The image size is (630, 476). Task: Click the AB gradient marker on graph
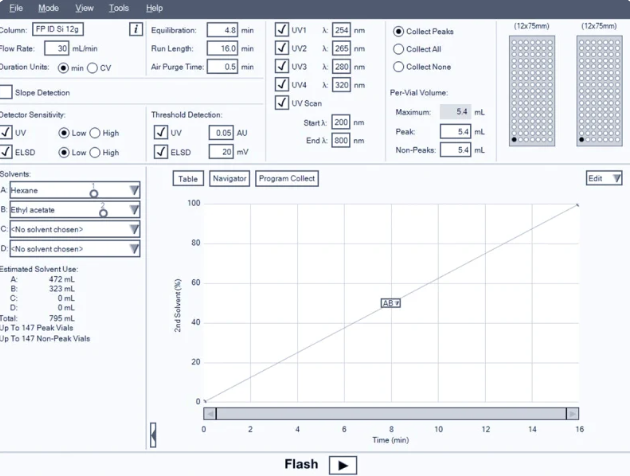391,303
